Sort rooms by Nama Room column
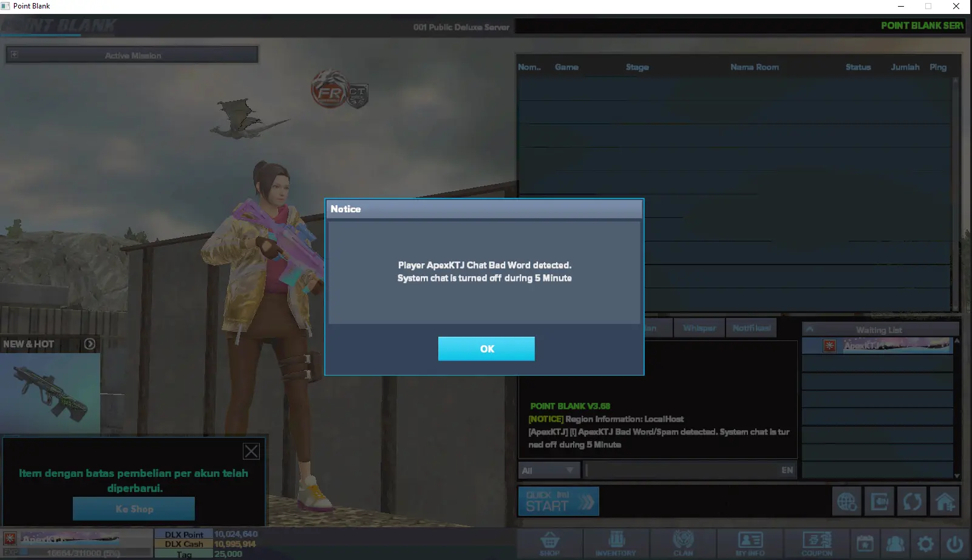 [x=755, y=67]
